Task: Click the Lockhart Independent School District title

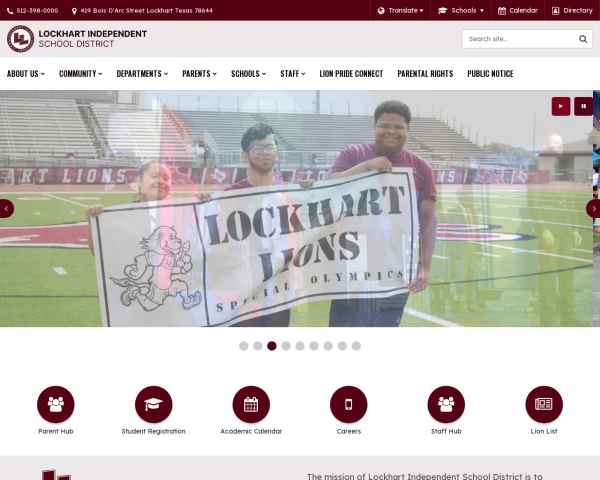Action: point(93,39)
